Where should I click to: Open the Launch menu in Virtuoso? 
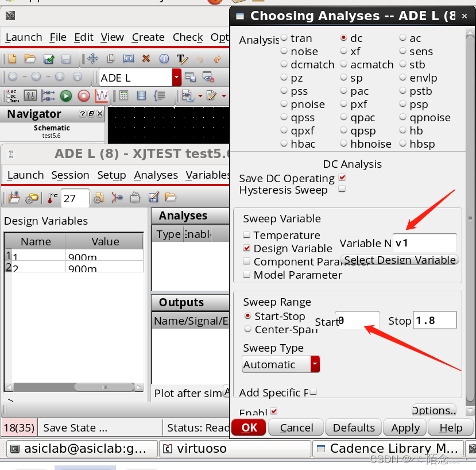(x=24, y=37)
